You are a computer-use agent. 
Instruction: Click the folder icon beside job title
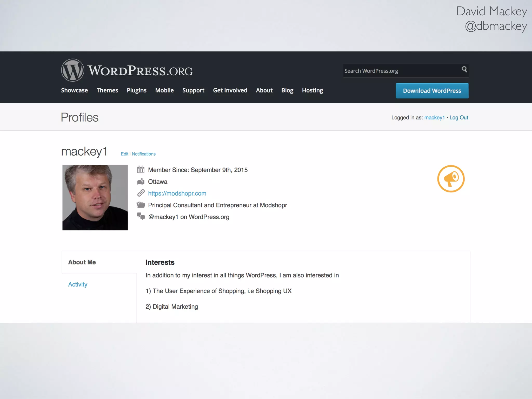pos(141,205)
